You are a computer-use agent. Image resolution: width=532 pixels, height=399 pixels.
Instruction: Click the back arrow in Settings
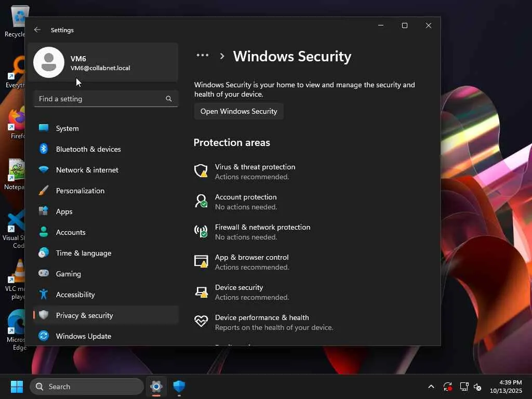coord(37,30)
